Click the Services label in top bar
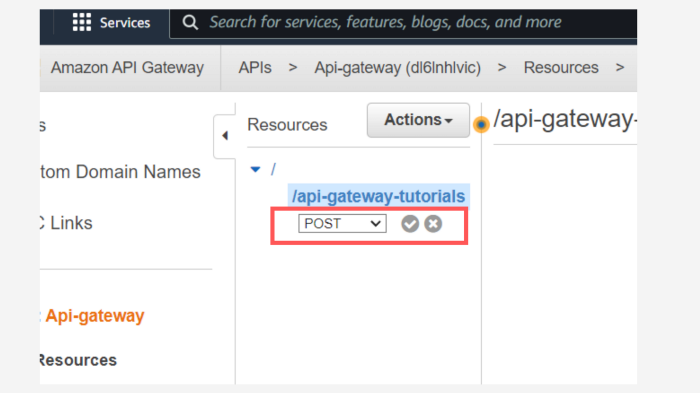The image size is (700, 393). tap(125, 22)
